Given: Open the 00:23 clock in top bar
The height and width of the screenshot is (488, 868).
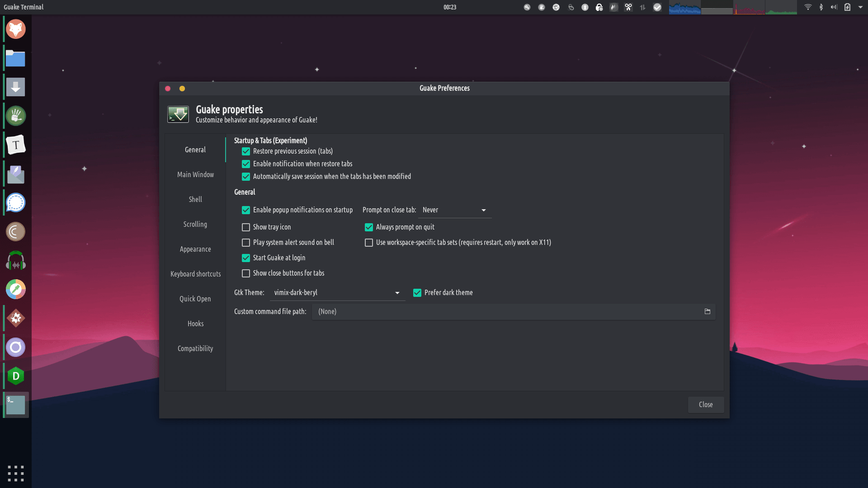Looking at the screenshot, I should click(450, 7).
